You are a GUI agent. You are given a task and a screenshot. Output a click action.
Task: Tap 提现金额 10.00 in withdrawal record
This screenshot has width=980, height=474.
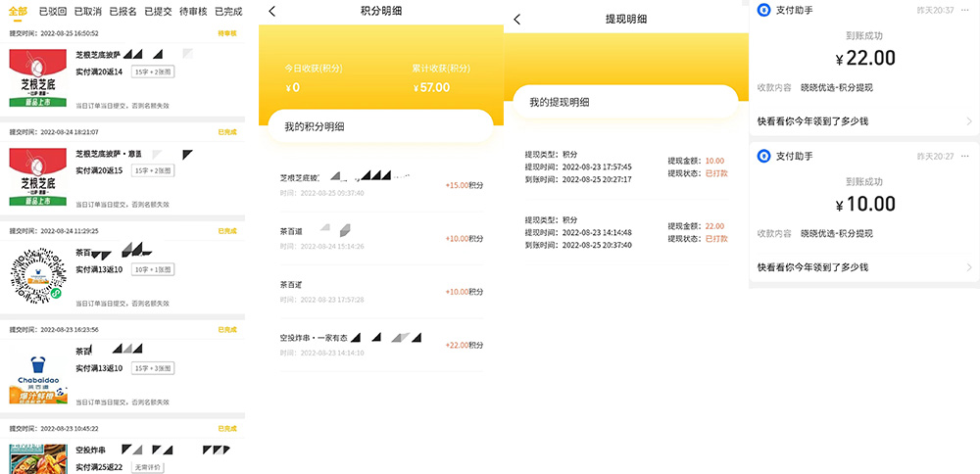click(x=696, y=161)
